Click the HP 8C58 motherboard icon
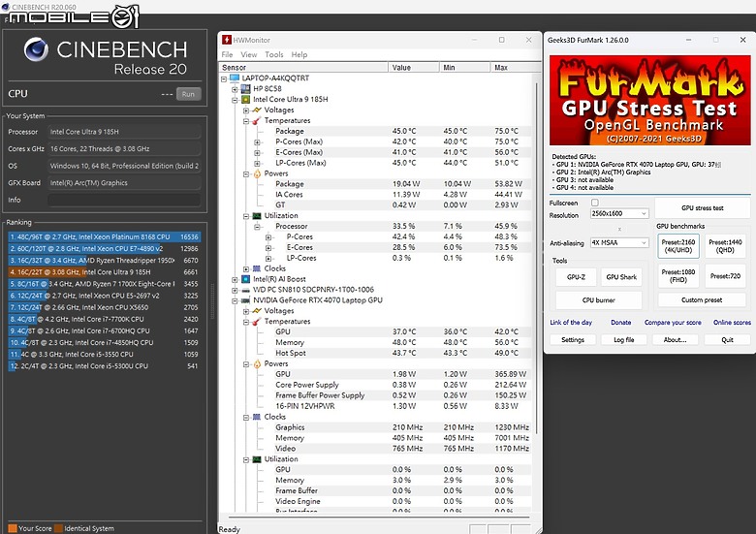The height and width of the screenshot is (534, 756). [x=245, y=89]
